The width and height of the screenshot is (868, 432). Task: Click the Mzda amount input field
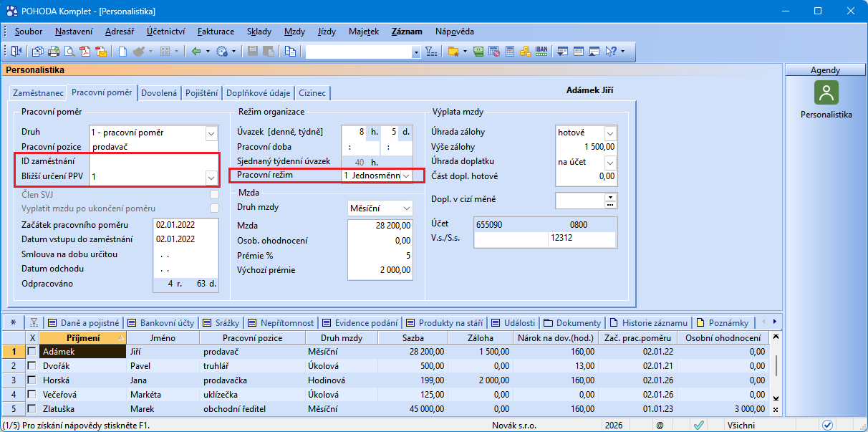pos(380,225)
